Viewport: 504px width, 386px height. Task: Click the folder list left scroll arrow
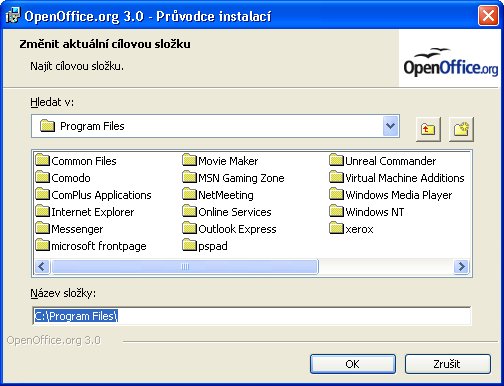pos(42,266)
